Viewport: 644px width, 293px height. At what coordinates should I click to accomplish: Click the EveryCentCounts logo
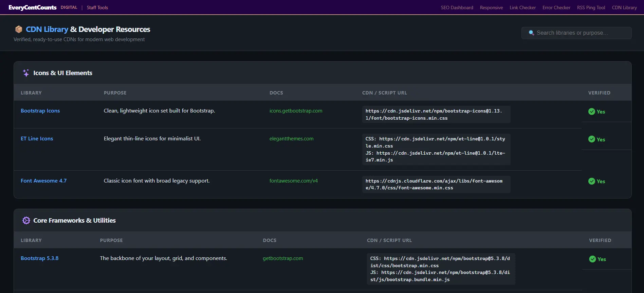pyautogui.click(x=33, y=7)
